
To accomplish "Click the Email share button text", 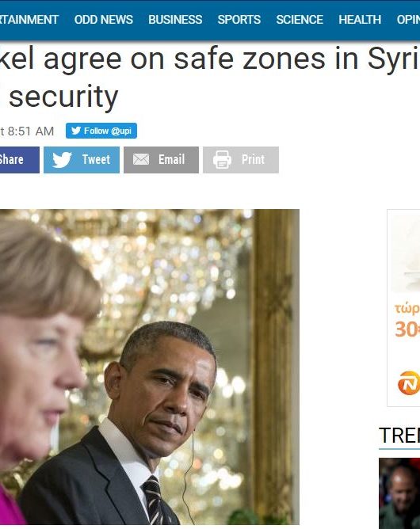I will point(171,160).
